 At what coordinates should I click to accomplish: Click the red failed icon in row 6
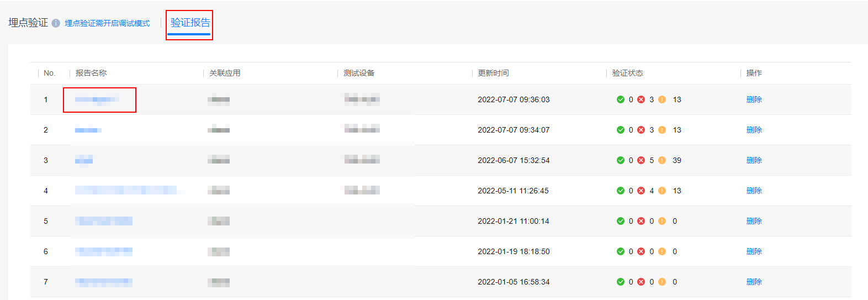(641, 251)
